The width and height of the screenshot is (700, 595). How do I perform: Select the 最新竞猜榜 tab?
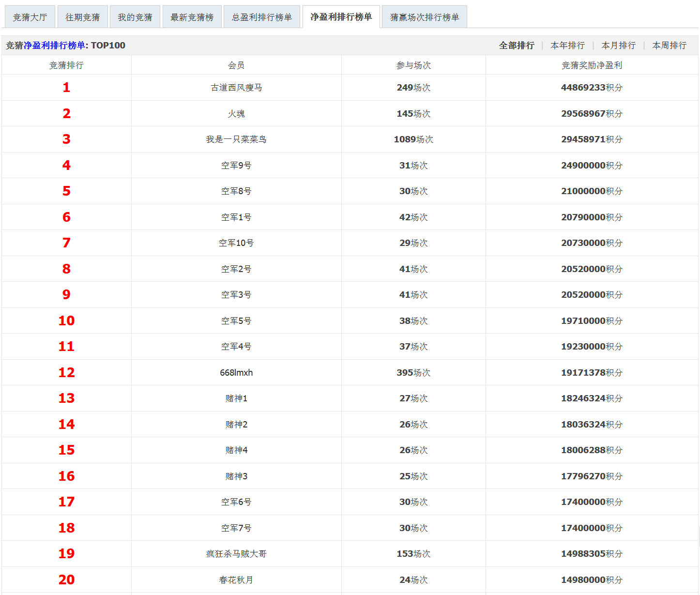coord(192,17)
